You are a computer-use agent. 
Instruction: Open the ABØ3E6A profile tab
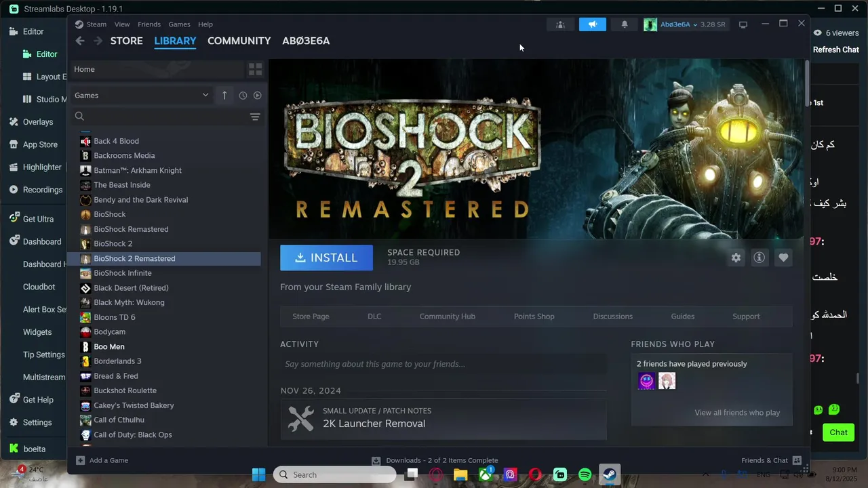(x=306, y=41)
